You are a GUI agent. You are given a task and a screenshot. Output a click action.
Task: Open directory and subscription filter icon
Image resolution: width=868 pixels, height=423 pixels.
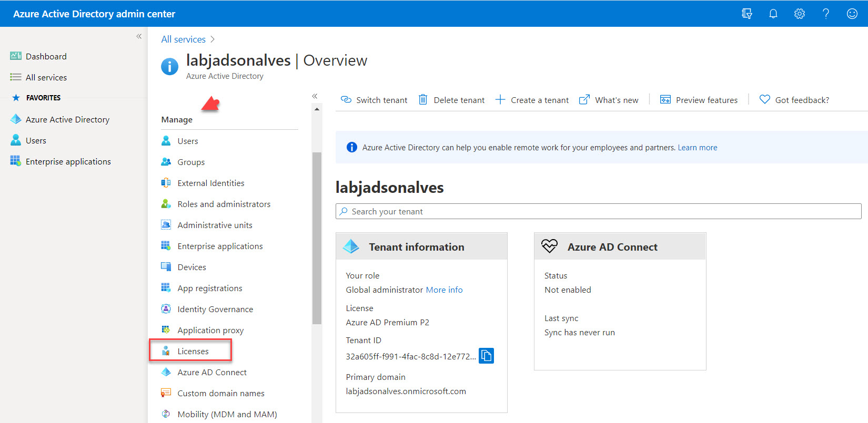point(746,14)
